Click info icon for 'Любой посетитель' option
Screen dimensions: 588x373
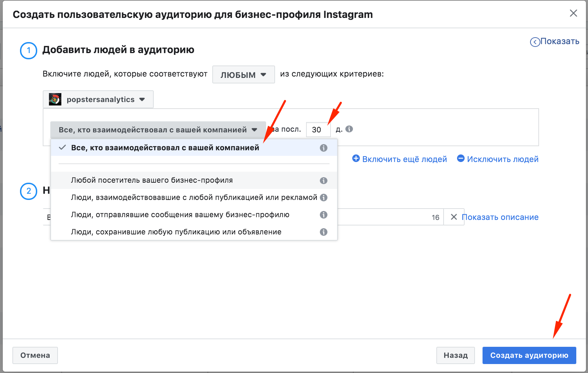pos(323,181)
